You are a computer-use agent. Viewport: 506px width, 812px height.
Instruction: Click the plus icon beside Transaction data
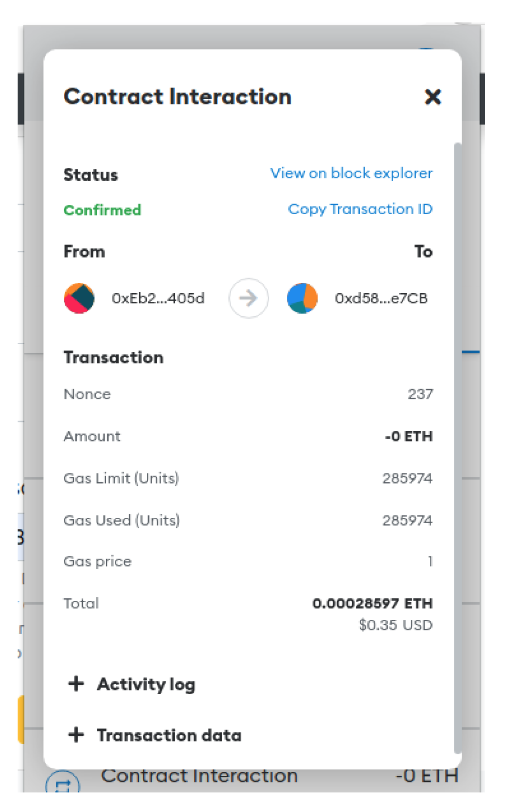coord(76,735)
